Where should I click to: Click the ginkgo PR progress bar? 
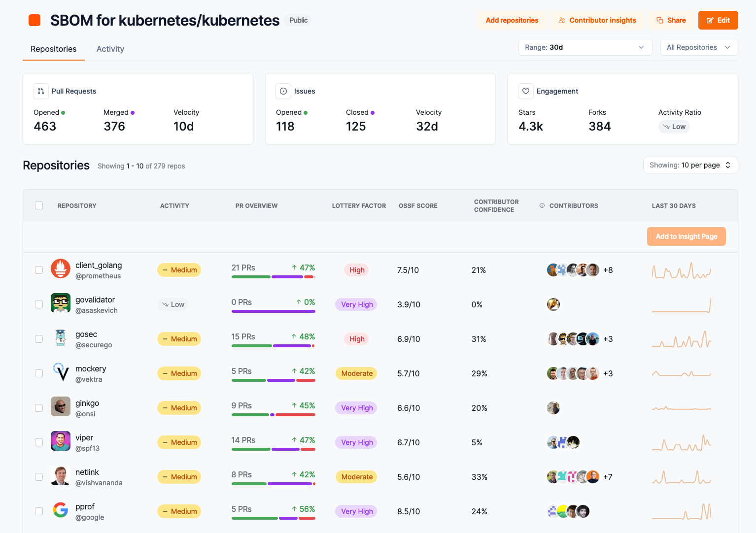(x=274, y=415)
